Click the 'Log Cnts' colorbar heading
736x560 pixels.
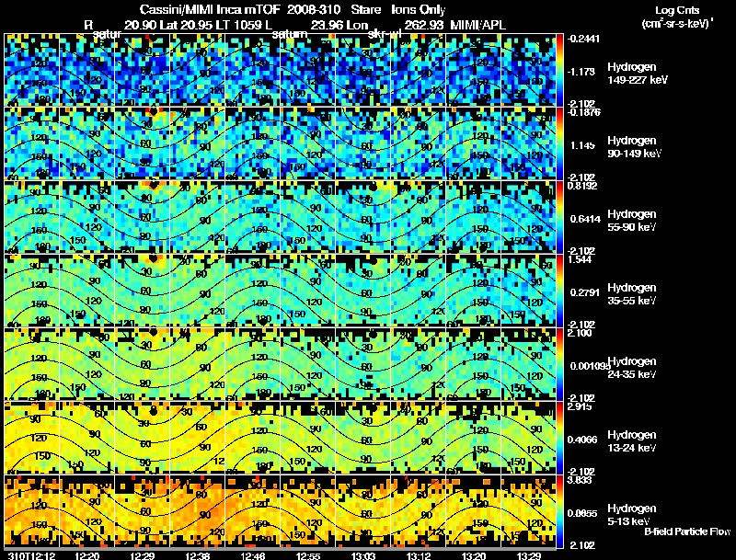[677, 10]
